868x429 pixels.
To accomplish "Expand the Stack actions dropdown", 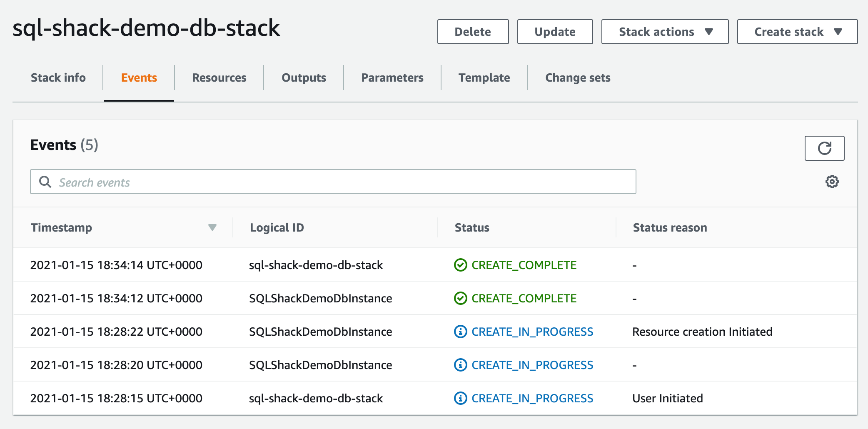I will pyautogui.click(x=665, y=32).
